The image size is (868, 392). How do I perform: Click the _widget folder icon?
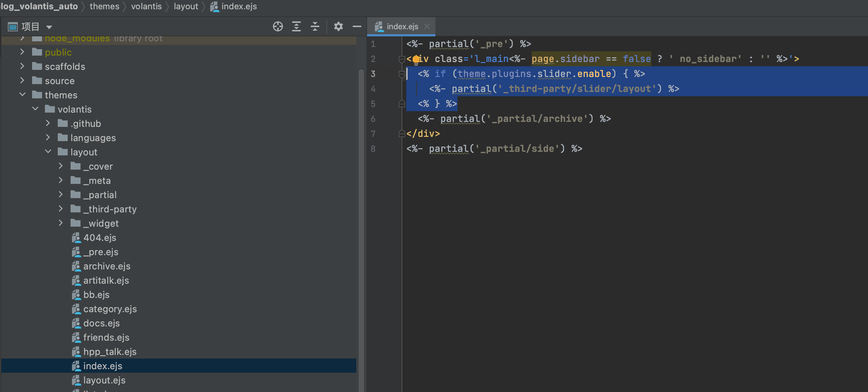[x=76, y=223]
